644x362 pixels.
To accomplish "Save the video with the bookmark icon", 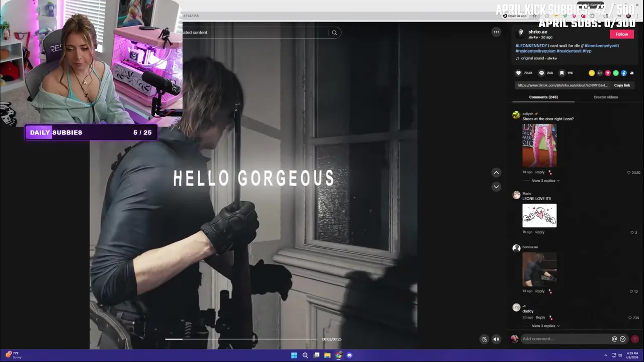I will pos(562,73).
